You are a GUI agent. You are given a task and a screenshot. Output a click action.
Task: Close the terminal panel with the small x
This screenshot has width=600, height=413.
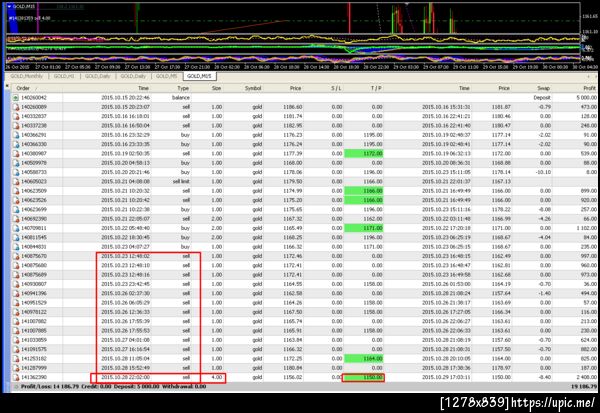click(x=7, y=86)
